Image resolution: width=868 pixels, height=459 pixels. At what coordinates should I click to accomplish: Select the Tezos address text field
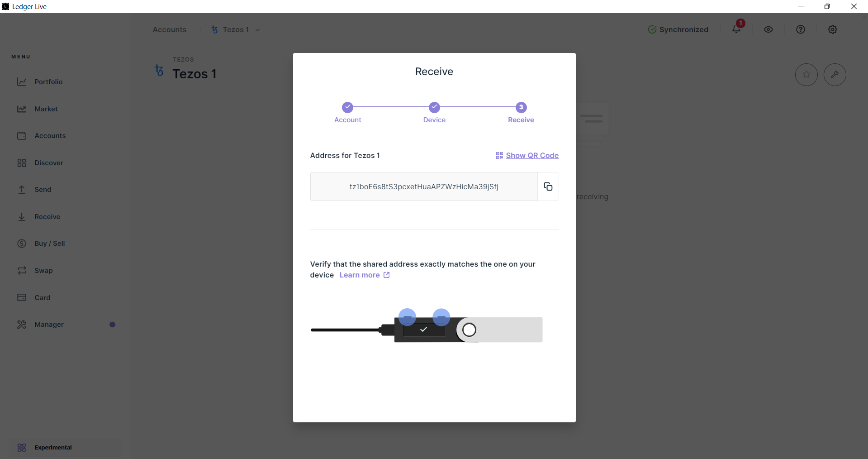pos(424,186)
